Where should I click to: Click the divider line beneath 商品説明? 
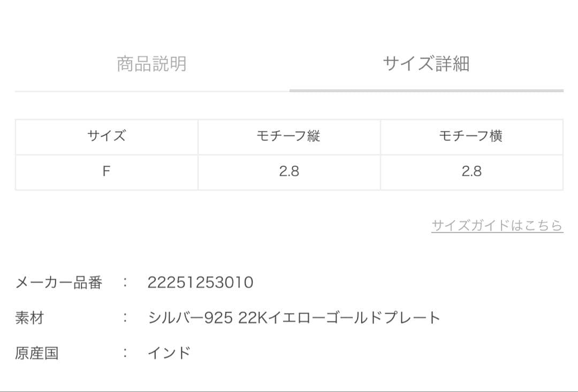[x=151, y=91]
